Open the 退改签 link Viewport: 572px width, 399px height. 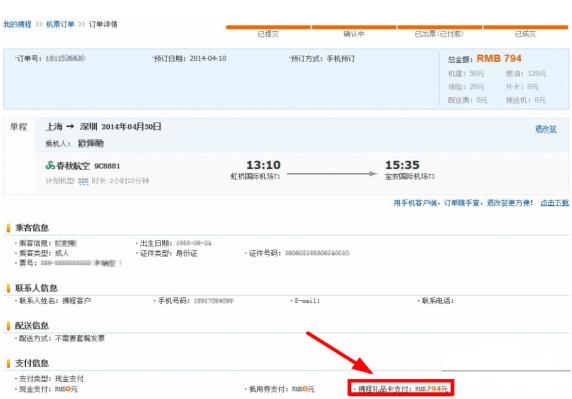click(x=546, y=129)
